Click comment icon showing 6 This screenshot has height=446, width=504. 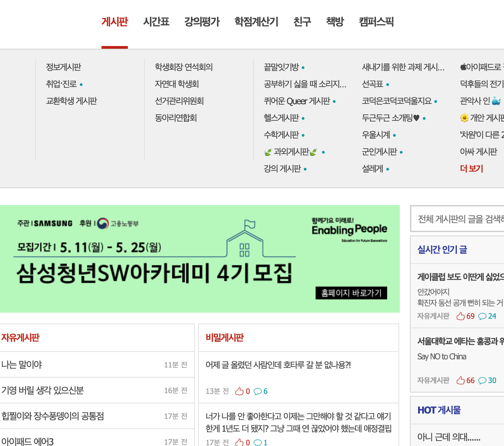coord(258,392)
